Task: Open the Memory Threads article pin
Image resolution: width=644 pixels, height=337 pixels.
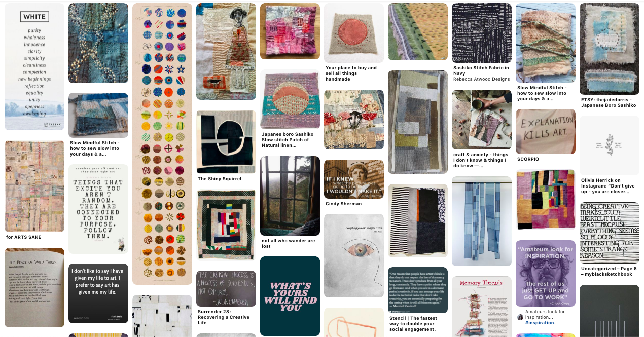Action: point(482,306)
